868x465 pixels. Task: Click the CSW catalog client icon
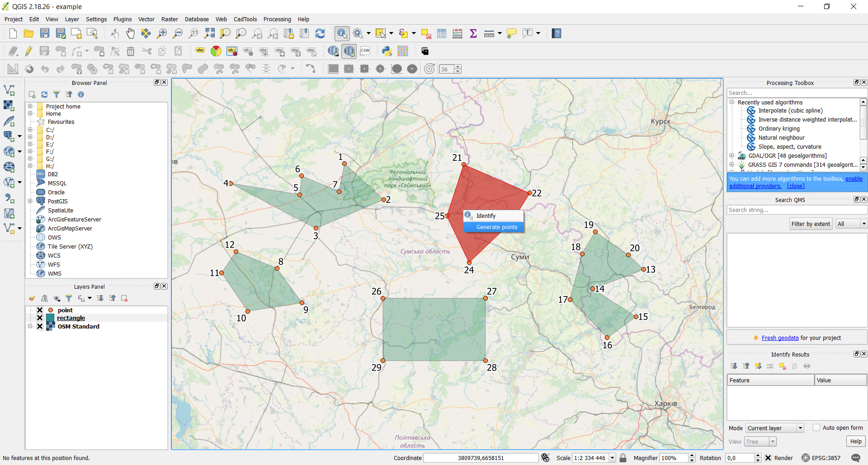coord(365,51)
